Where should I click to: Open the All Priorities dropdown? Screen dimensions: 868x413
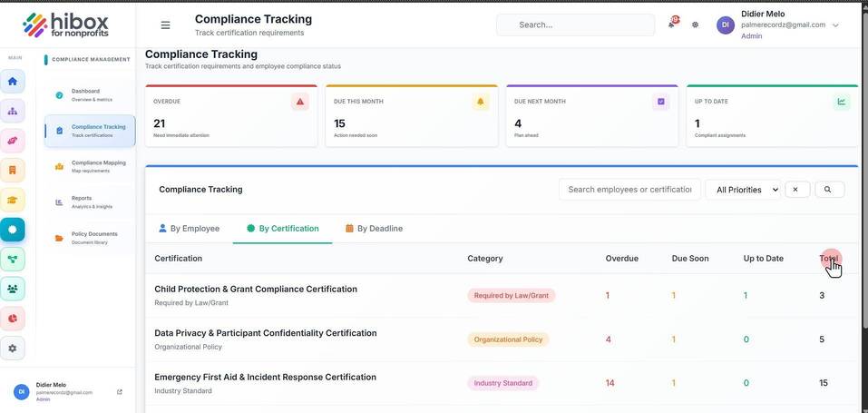pos(743,190)
